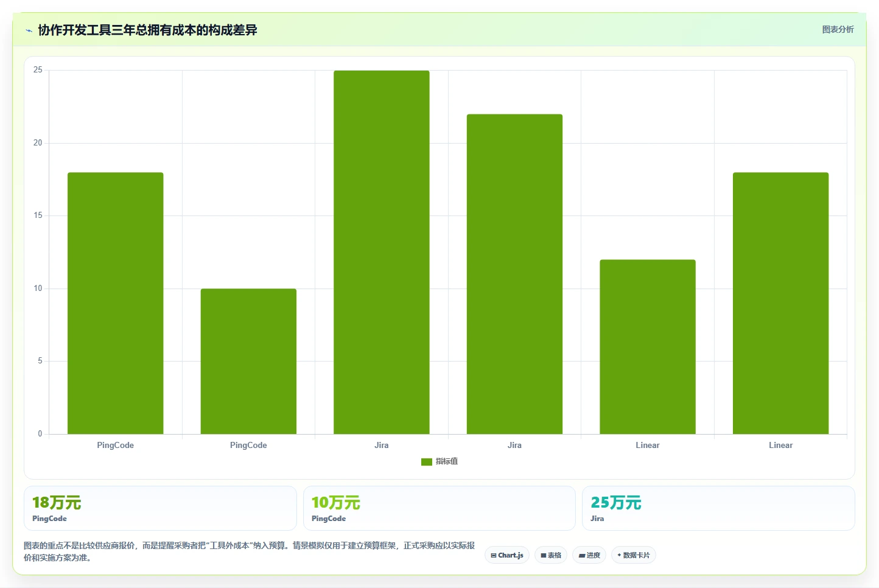Image resolution: width=879 pixels, height=588 pixels.
Task: Click the 进度 tag chip
Action: click(589, 555)
